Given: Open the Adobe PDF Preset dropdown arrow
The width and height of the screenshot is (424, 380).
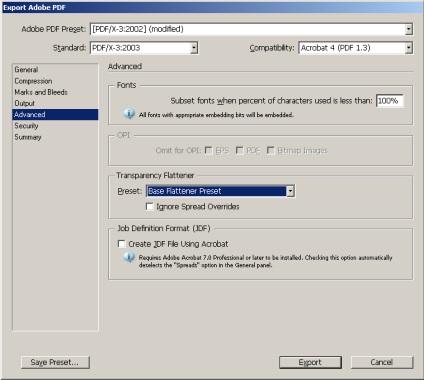Looking at the screenshot, I should tap(408, 29).
